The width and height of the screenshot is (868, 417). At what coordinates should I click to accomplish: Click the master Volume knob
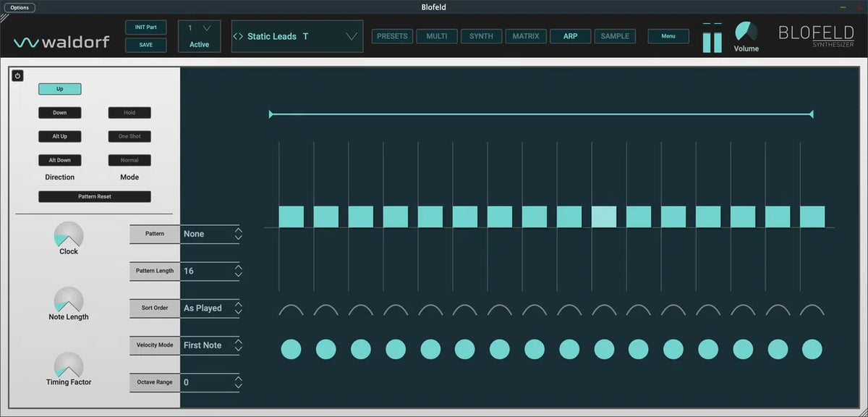click(x=746, y=32)
